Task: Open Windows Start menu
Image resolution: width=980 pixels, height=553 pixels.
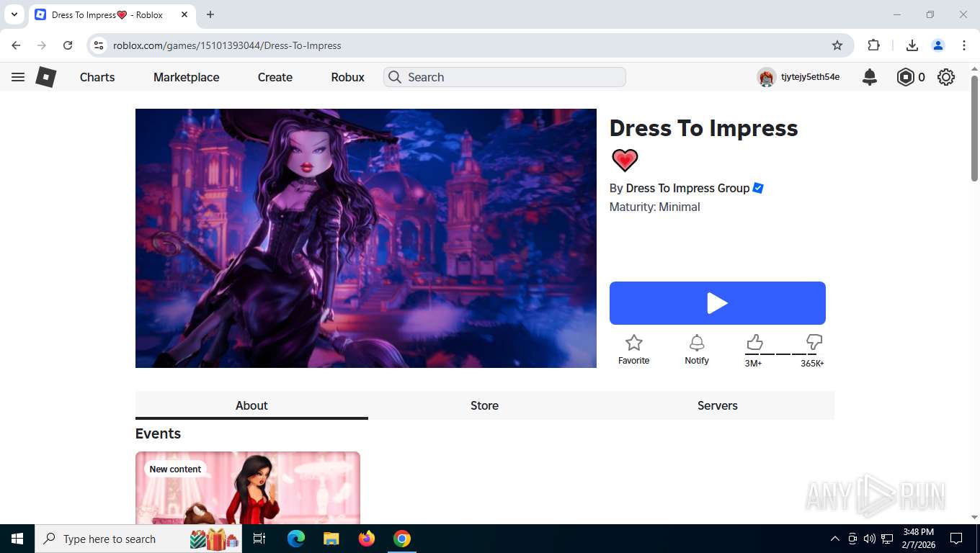Action: (17, 539)
